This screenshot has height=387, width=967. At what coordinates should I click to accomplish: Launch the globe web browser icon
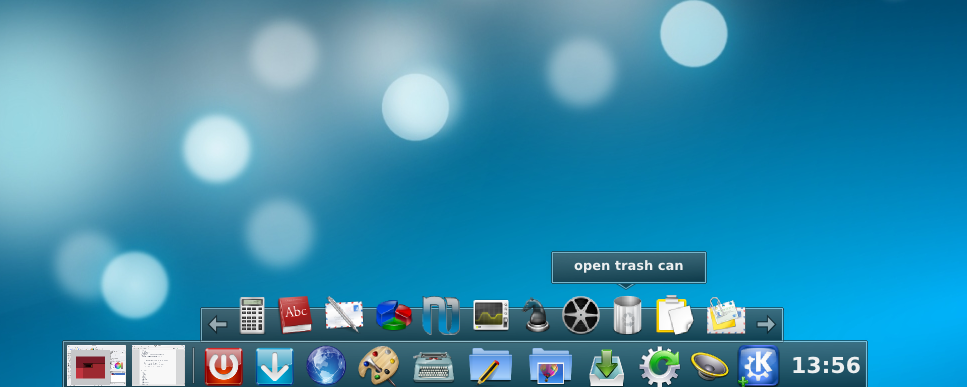326,365
